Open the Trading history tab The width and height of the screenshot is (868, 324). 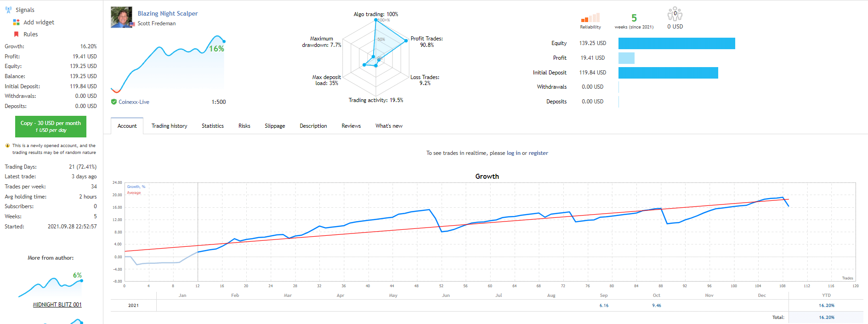click(169, 126)
